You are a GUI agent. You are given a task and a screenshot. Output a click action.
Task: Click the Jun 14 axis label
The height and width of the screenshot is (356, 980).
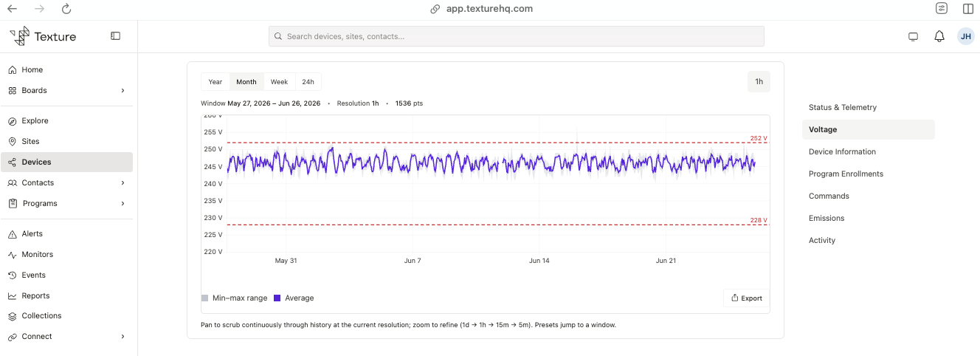(x=539, y=261)
